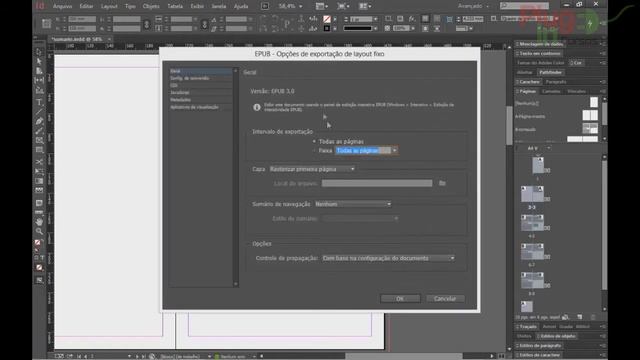The image size is (640, 360).
Task: Click the new page icon in Pages panel
Action: click(580, 317)
